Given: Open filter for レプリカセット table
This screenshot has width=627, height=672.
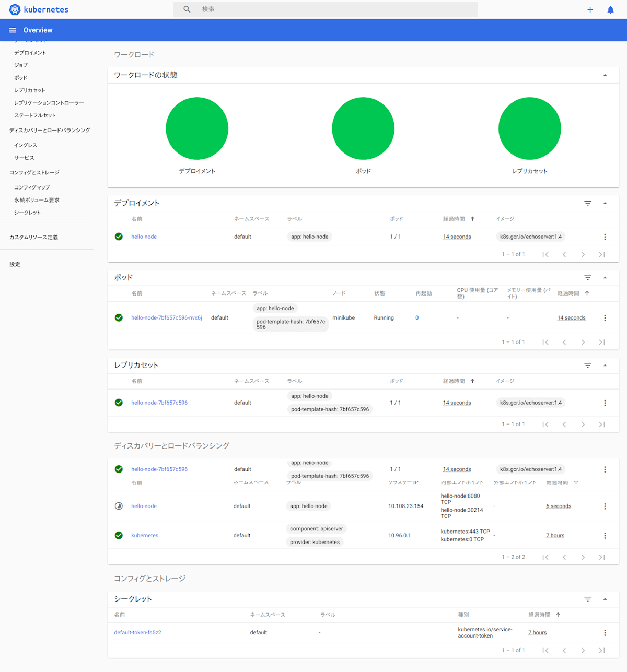Looking at the screenshot, I should [588, 366].
